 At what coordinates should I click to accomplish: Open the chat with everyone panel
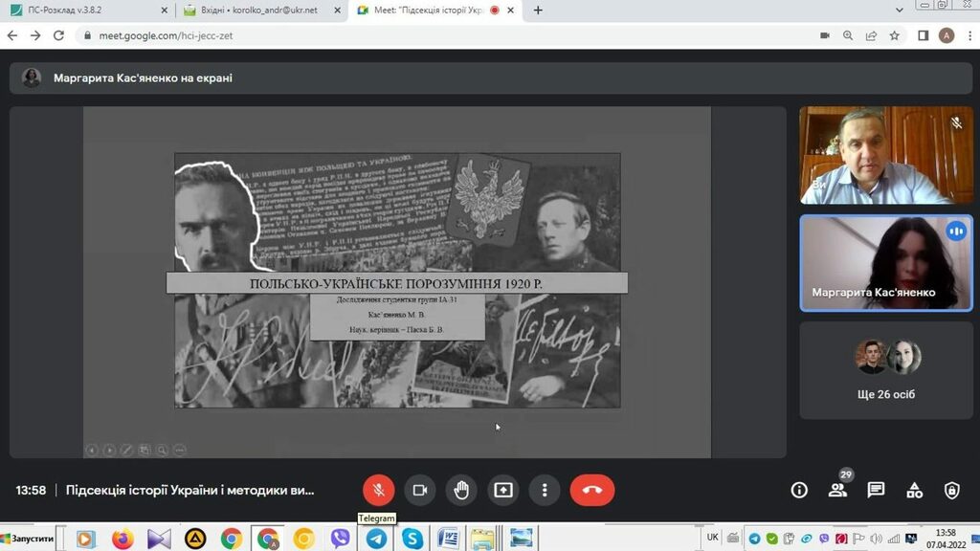coord(876,490)
